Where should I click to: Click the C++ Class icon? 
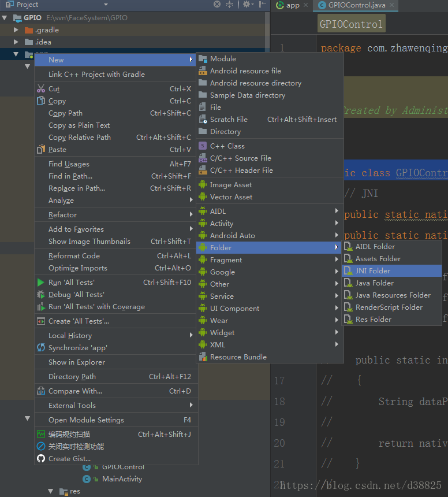pos(203,146)
